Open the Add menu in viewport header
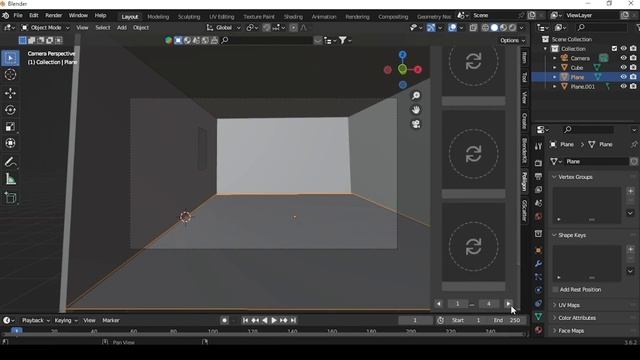 click(x=122, y=28)
